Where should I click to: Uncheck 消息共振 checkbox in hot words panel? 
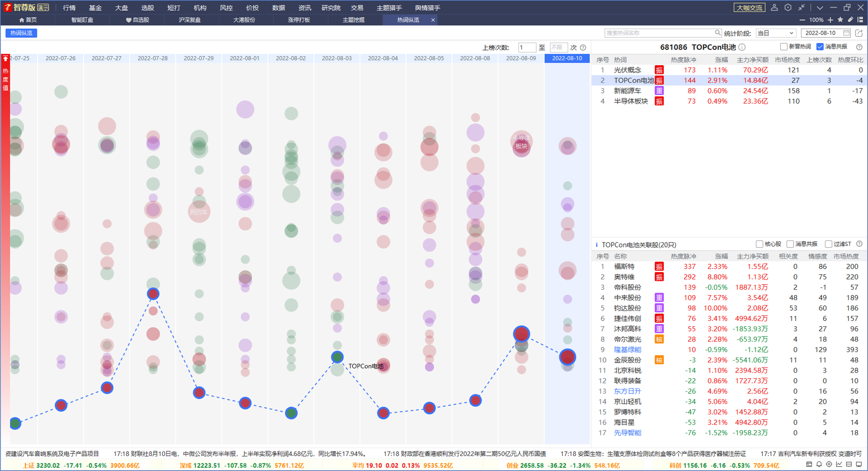pos(820,47)
